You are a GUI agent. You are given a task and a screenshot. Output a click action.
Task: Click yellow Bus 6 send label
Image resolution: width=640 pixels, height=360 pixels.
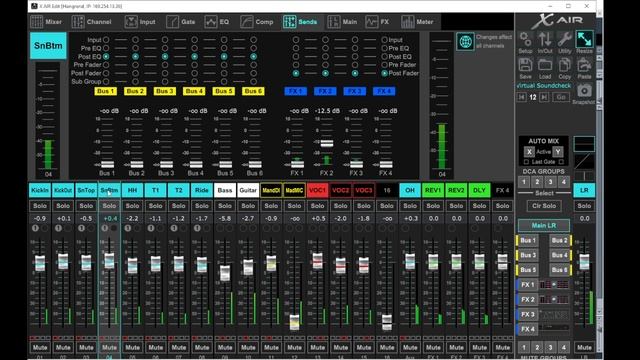[x=253, y=91]
